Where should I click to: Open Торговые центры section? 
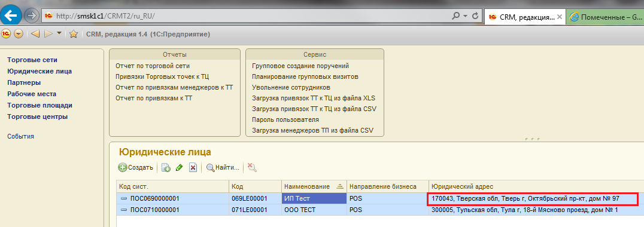pyautogui.click(x=38, y=116)
